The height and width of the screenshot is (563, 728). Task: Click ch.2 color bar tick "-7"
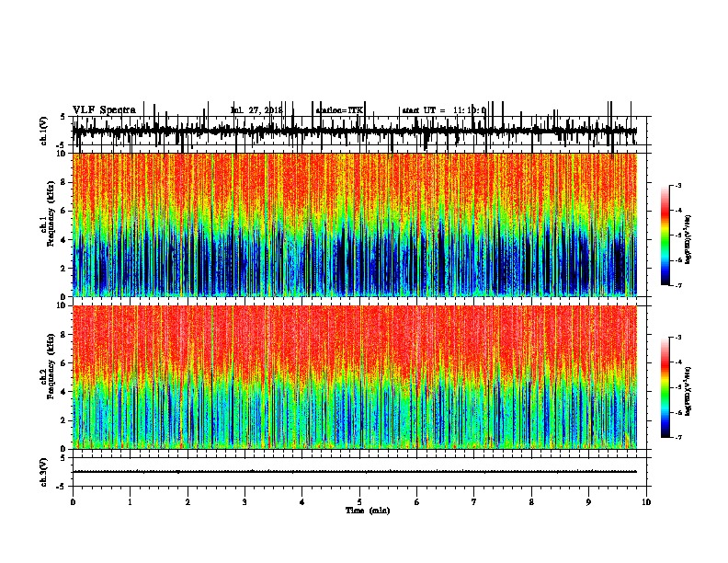coord(678,437)
